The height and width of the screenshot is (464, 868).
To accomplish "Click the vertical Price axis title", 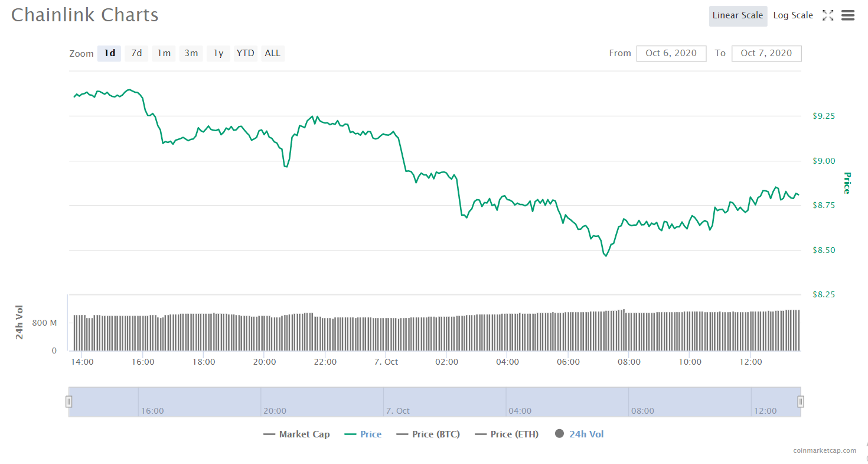I will click(x=847, y=183).
